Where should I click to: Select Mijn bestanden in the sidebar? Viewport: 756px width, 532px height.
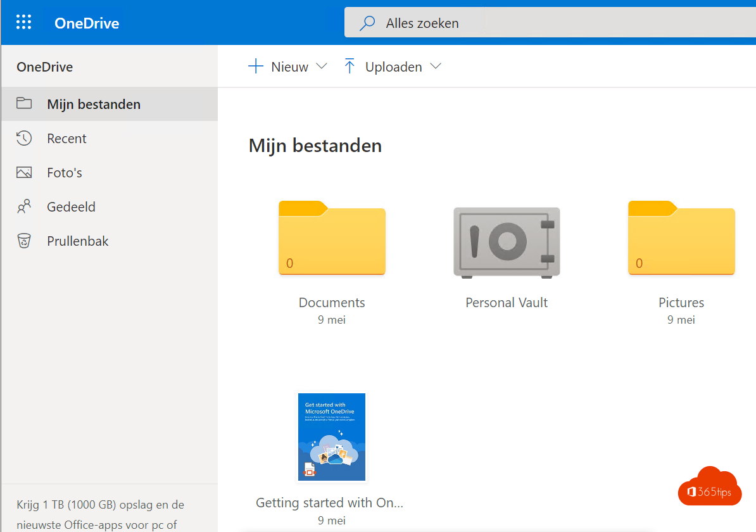coord(110,104)
